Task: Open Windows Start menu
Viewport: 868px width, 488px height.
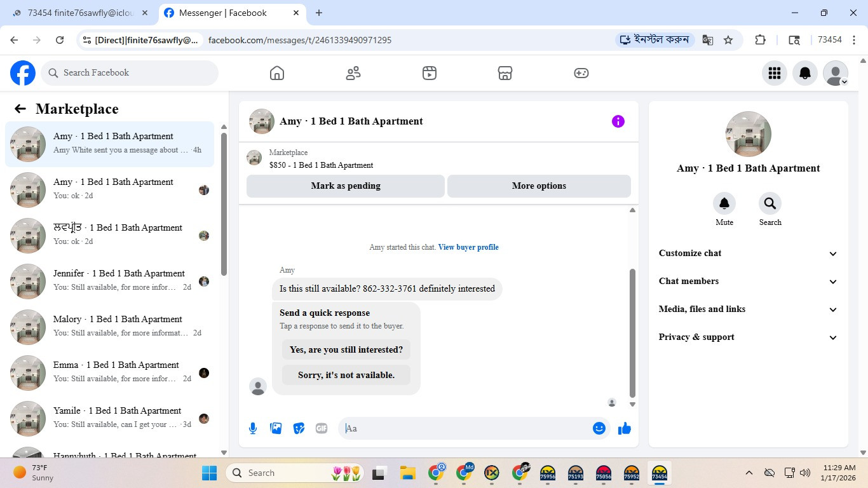Action: point(209,473)
